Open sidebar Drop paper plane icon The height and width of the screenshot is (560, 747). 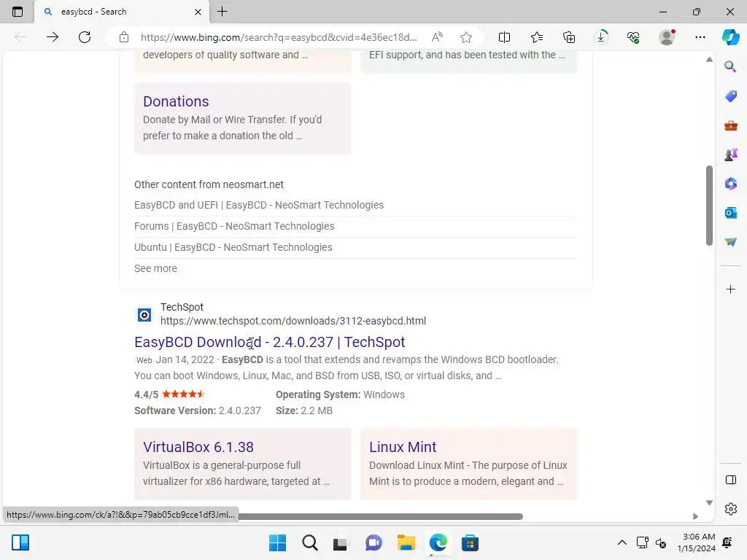click(x=730, y=242)
